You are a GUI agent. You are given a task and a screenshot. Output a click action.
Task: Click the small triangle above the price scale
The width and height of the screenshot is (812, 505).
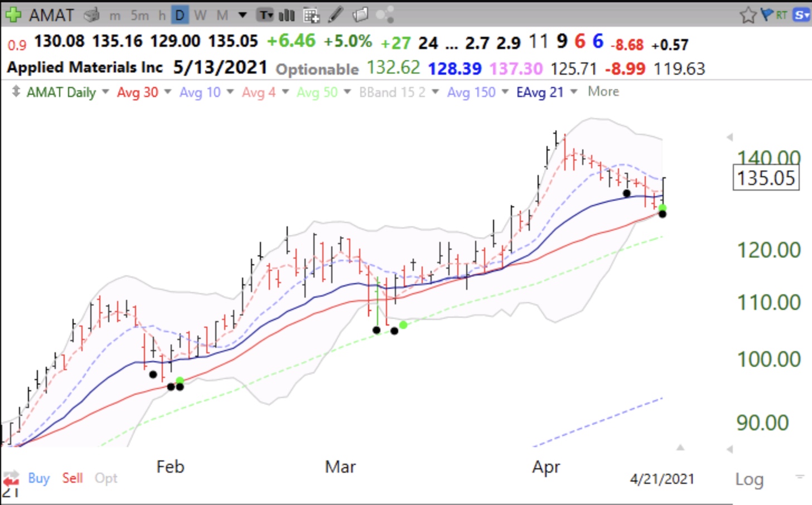(729, 137)
